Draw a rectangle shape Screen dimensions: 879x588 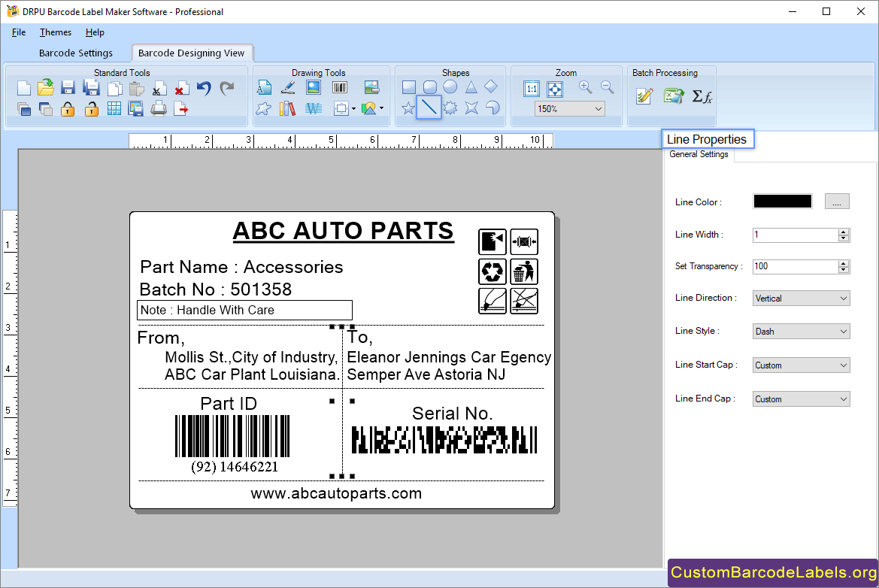click(408, 87)
